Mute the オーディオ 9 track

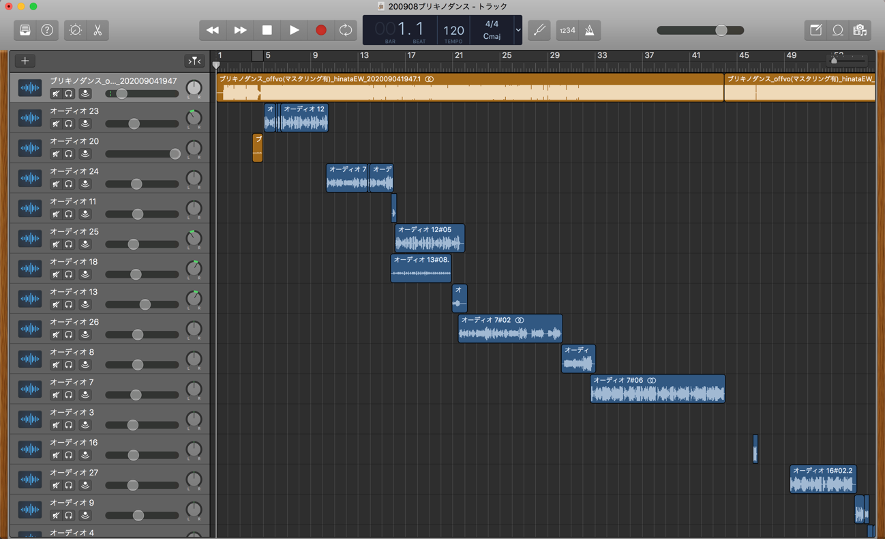[x=55, y=515]
